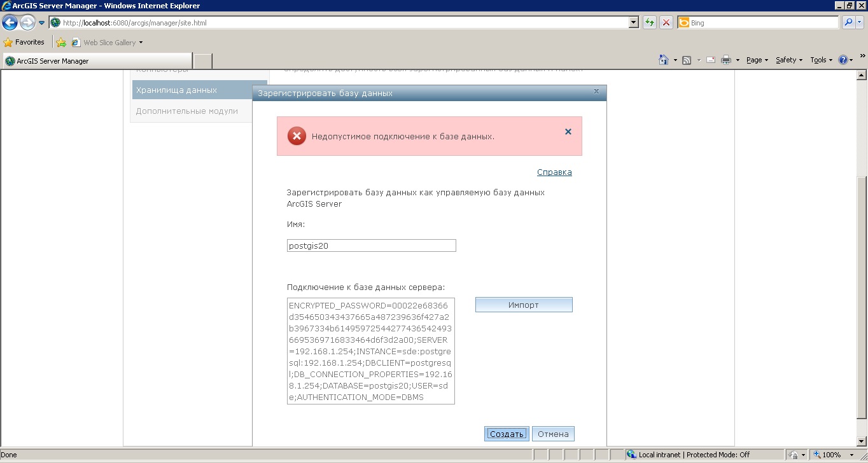The image size is (868, 463).
Task: Select the ArcGIS Server Manager browser tab
Action: [x=97, y=61]
